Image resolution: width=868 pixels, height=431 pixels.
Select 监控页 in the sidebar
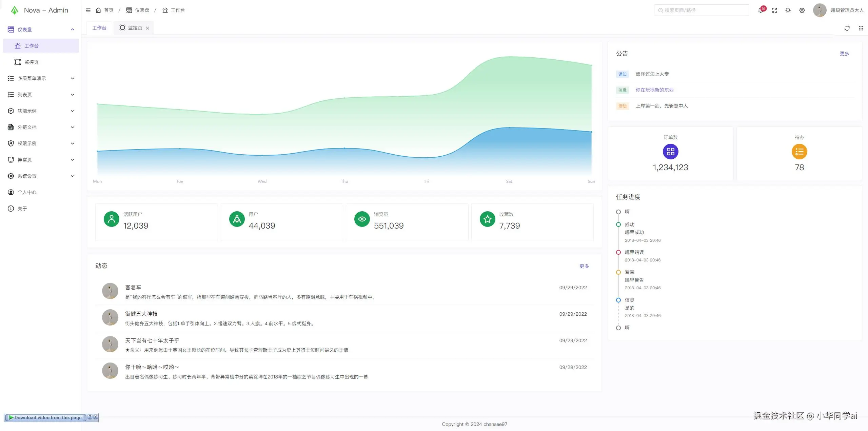pyautogui.click(x=31, y=62)
